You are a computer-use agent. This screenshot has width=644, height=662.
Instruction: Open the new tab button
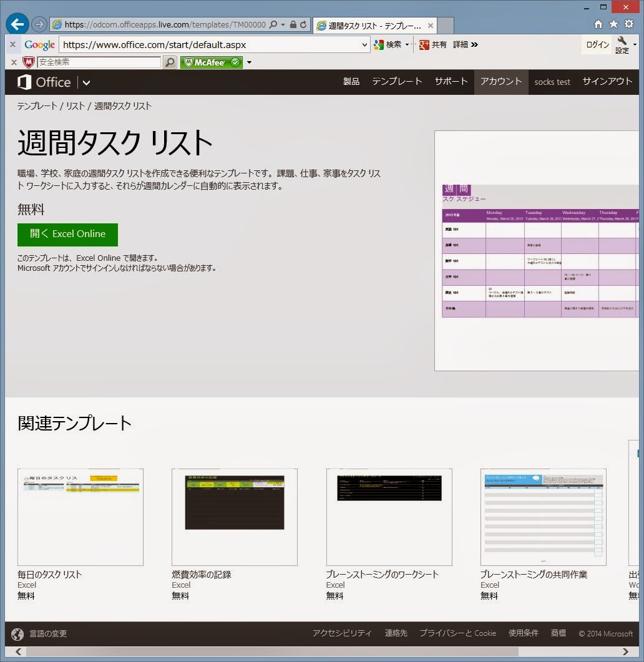[x=446, y=26]
